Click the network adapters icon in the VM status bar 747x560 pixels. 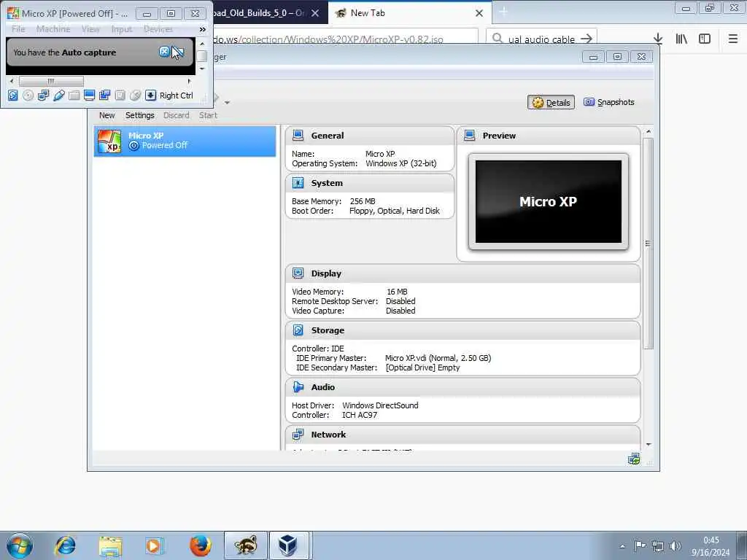43,96
